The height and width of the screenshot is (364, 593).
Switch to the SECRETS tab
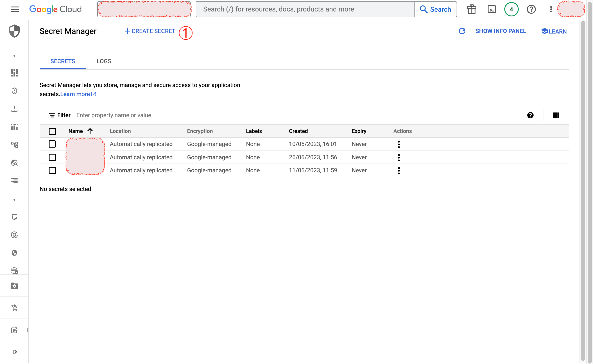[x=63, y=61]
